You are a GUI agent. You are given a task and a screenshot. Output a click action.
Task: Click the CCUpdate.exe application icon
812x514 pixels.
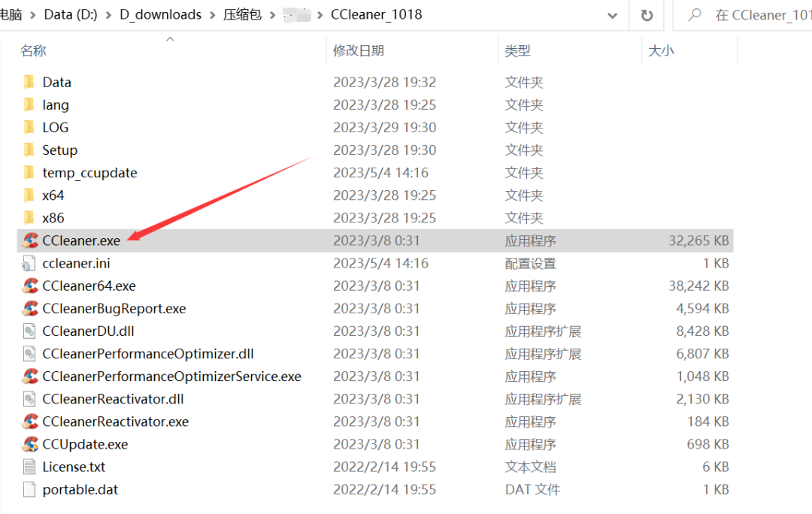29,444
